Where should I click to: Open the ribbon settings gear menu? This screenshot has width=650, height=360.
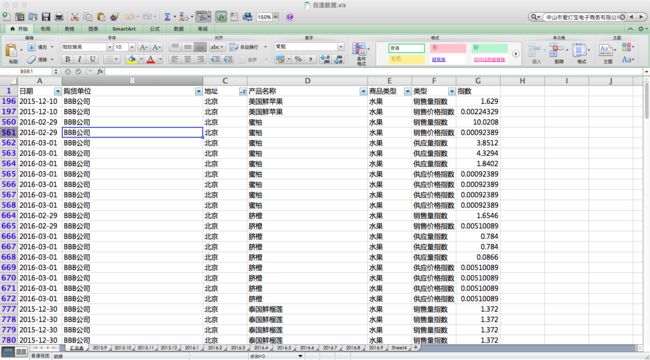pyautogui.click(x=642, y=29)
